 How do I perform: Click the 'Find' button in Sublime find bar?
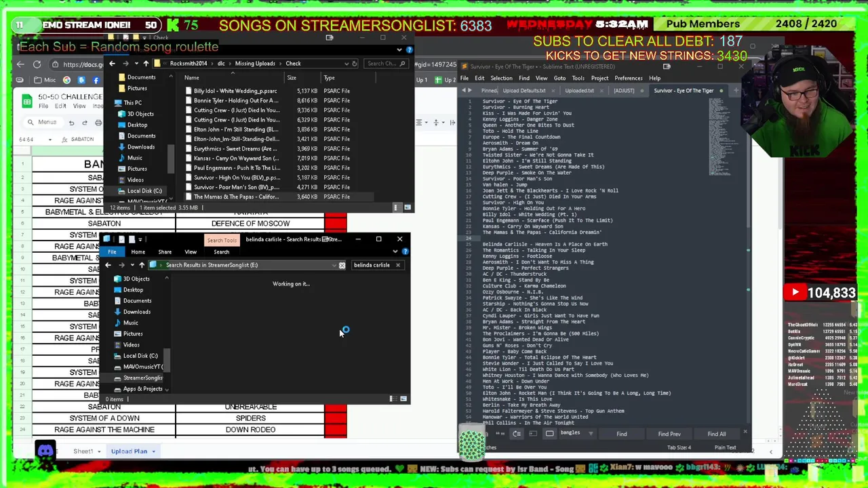(x=622, y=434)
